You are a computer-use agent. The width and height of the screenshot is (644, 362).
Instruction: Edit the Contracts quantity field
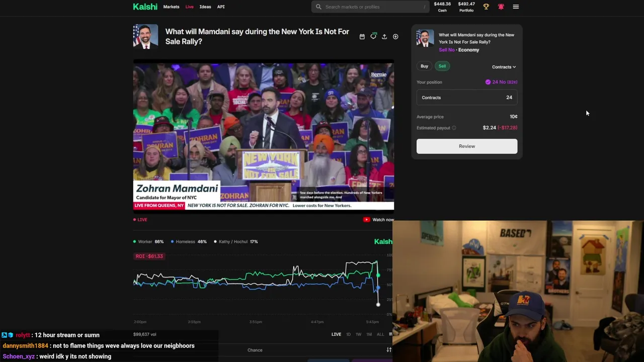click(x=467, y=98)
